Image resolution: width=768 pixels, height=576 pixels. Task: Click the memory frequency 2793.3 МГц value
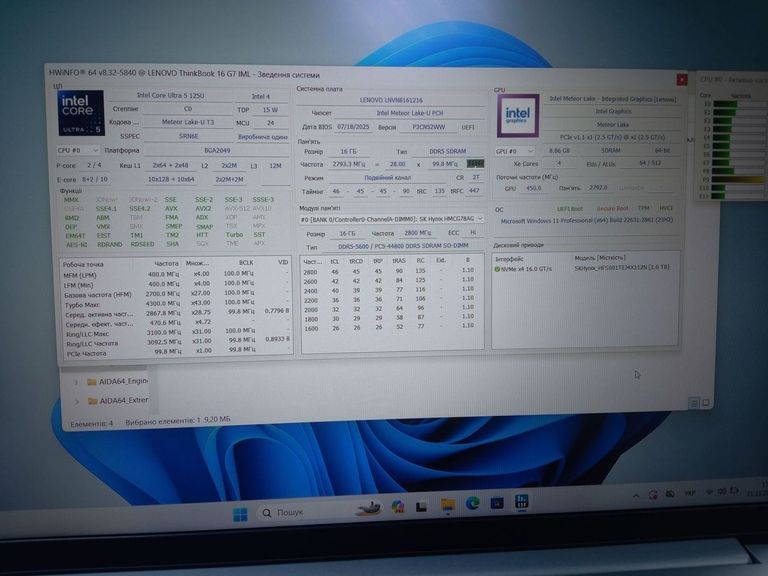(349, 164)
